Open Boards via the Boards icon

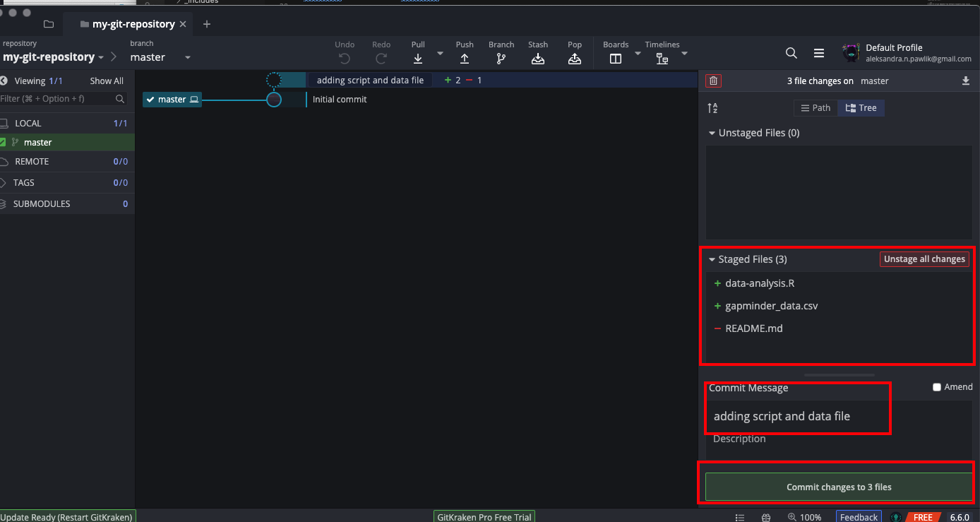click(x=616, y=59)
